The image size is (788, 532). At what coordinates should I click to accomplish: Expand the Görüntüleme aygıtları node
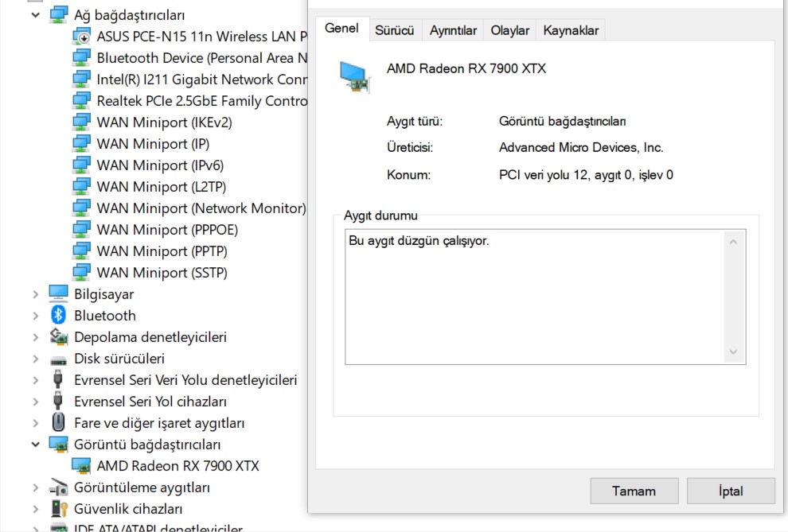[x=35, y=487]
